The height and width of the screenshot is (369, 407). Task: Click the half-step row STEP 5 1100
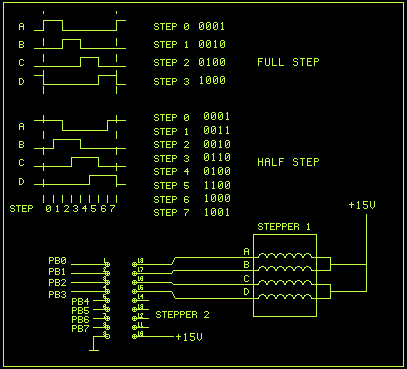[x=192, y=185]
